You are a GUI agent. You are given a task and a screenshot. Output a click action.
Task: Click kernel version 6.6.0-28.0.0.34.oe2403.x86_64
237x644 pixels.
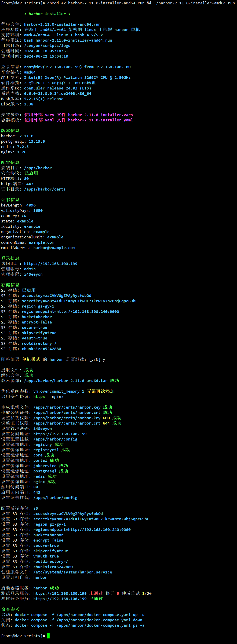pos(58,93)
